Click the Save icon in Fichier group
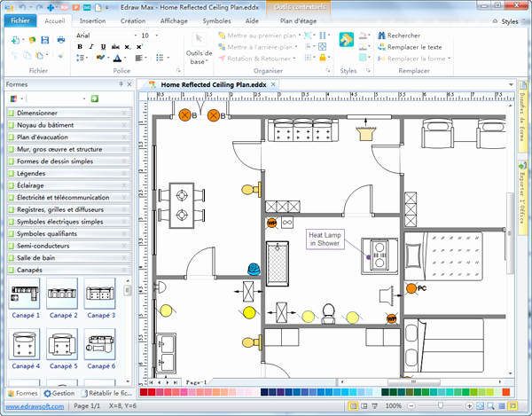 45,40
